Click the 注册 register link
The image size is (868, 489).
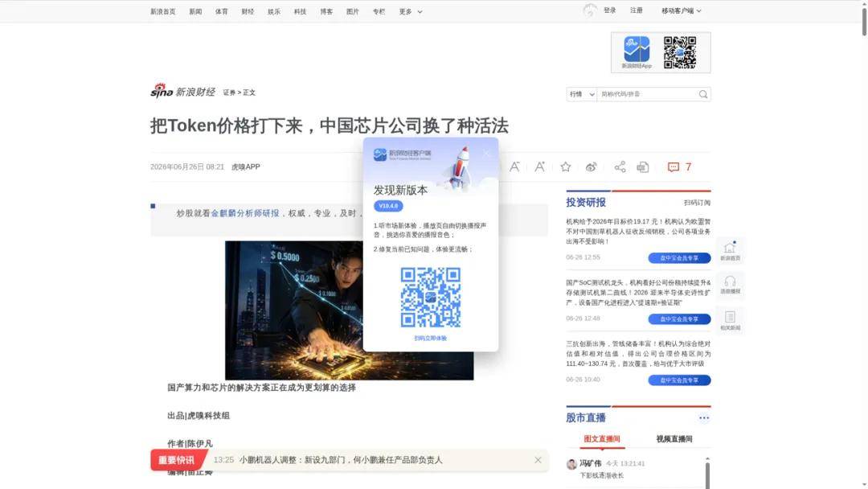click(636, 10)
